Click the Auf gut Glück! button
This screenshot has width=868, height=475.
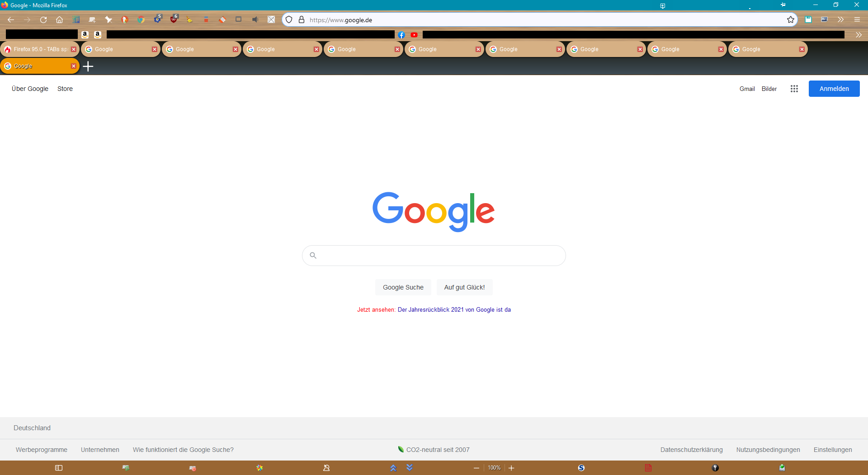464,287
